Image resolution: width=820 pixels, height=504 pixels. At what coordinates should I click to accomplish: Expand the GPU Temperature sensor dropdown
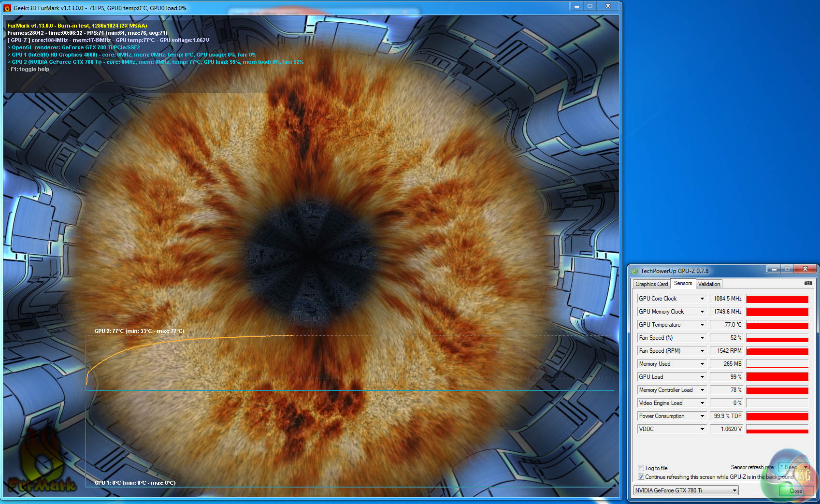pyautogui.click(x=702, y=325)
